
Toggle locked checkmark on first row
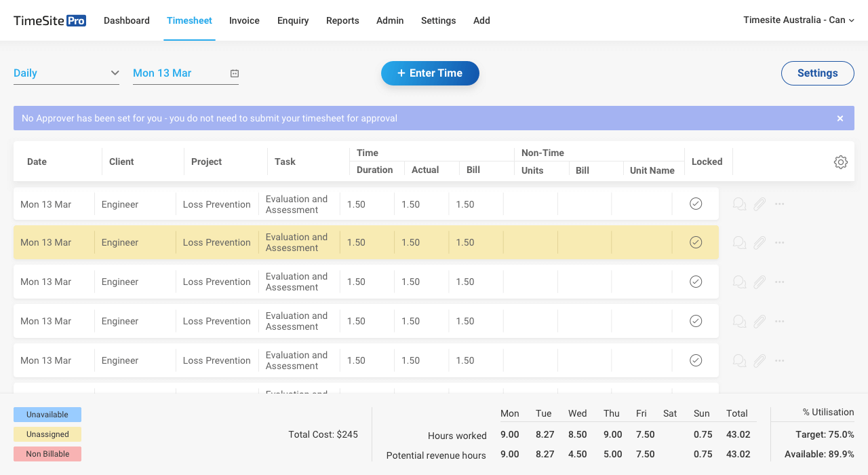[x=696, y=204]
